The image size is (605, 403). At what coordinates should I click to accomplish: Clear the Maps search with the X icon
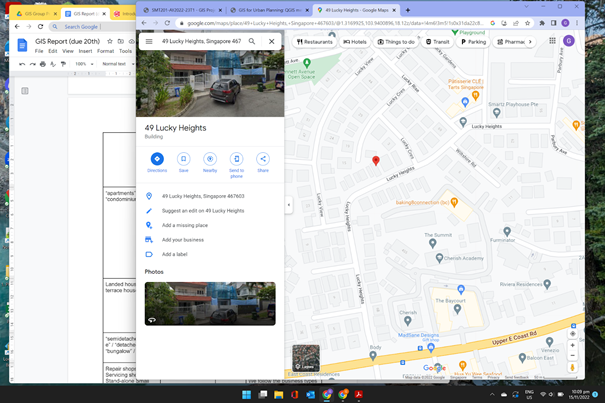click(x=271, y=42)
